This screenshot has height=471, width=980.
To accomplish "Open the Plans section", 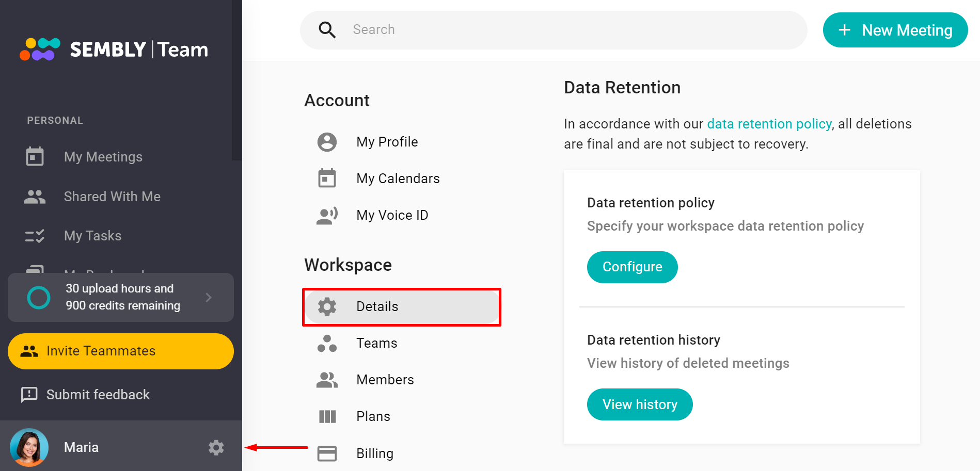I will pos(373,416).
